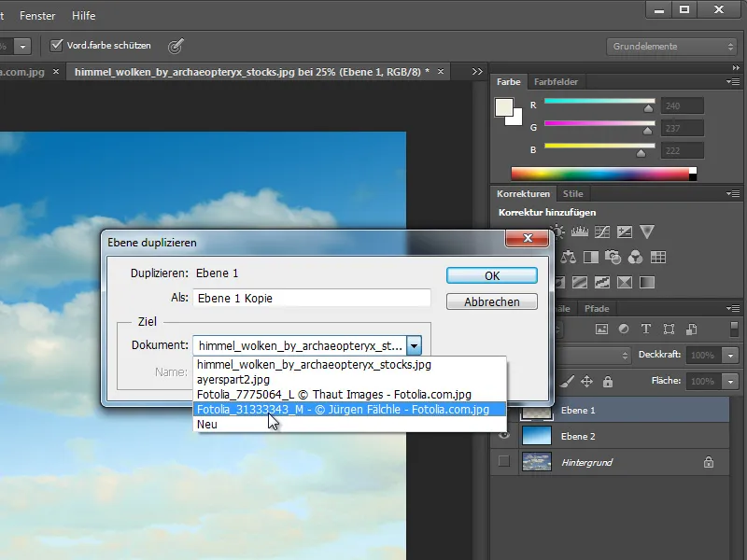Open the layers panel flyout menu
The width and height of the screenshot is (747, 560).
pos(733,309)
